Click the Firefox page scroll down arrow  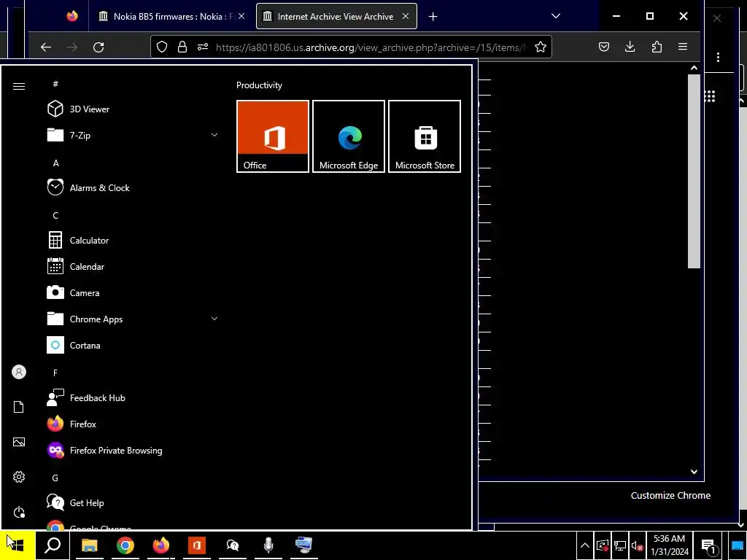coord(694,472)
